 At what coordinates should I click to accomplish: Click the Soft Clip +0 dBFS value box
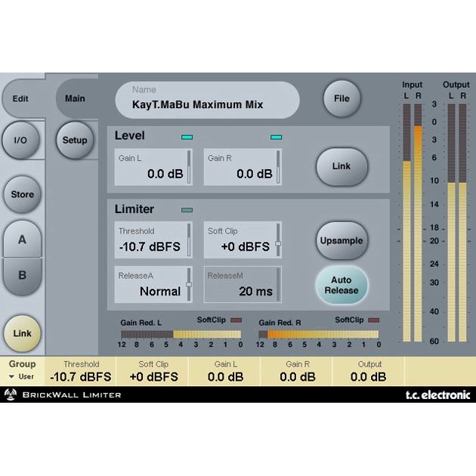pos(243,240)
